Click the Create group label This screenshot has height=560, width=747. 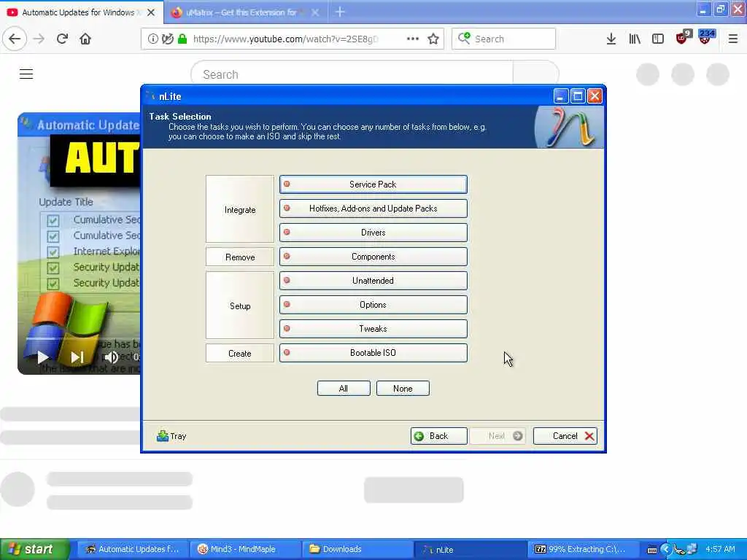point(240,354)
